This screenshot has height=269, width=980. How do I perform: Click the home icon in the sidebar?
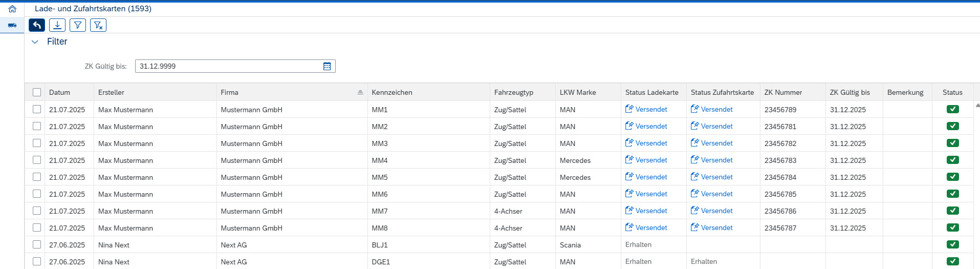point(12,9)
